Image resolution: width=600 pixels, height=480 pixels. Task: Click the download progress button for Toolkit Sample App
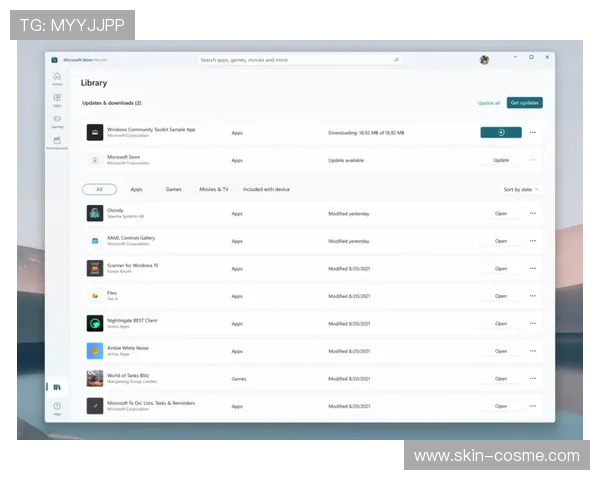[x=501, y=132]
